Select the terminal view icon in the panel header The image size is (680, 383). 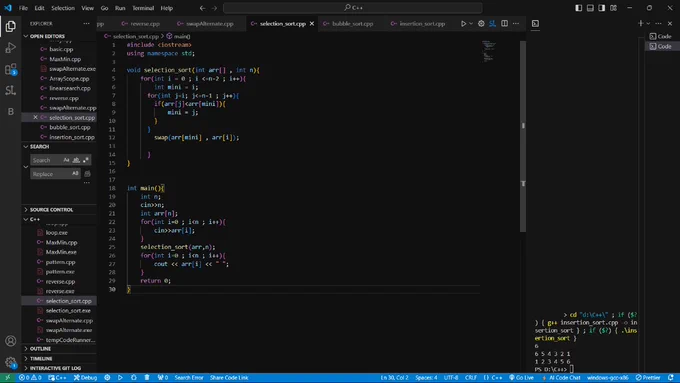pyautogui.click(x=535, y=23)
